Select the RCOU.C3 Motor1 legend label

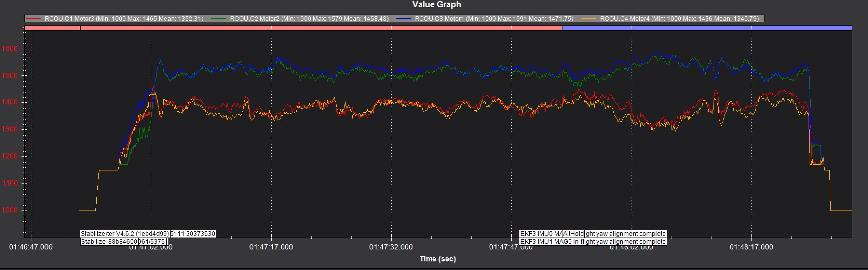coord(494,18)
